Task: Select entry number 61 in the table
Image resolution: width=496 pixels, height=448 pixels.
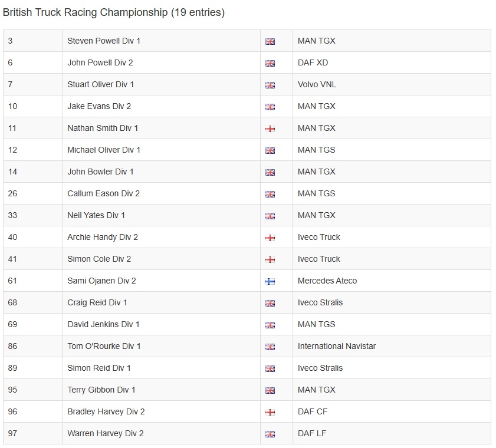Action: coord(12,281)
